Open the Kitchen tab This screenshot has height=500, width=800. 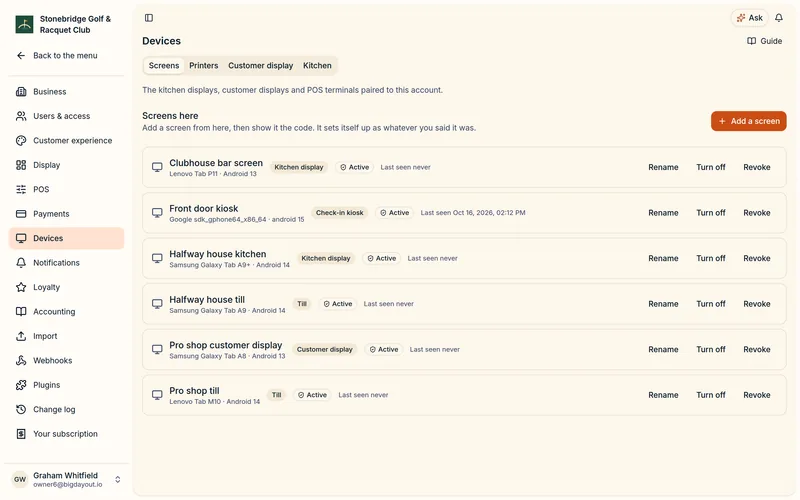(x=317, y=66)
